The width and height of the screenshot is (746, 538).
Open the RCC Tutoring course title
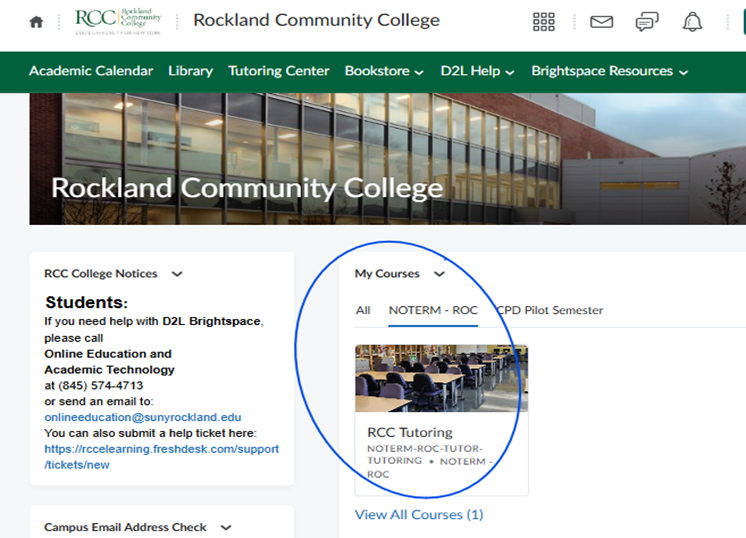click(410, 432)
